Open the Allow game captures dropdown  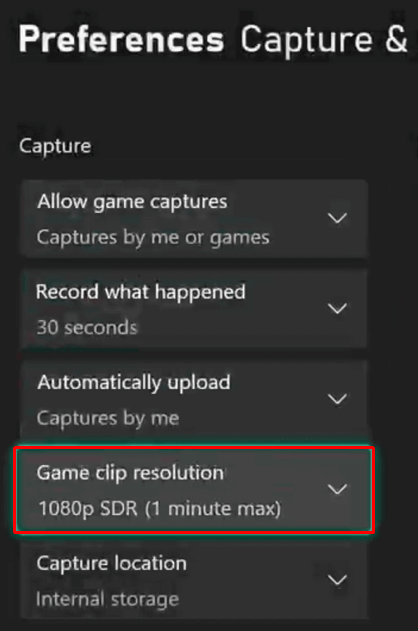pyautogui.click(x=194, y=219)
